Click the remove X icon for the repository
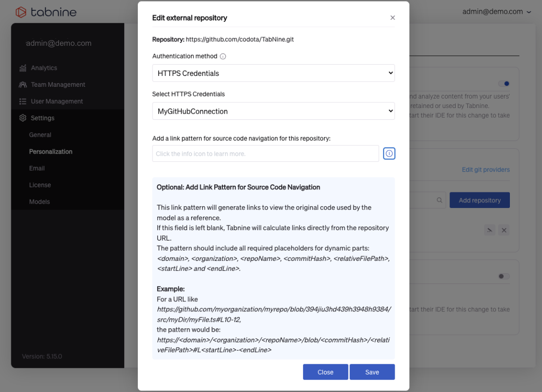Viewport: 542px width, 392px height. (x=504, y=230)
